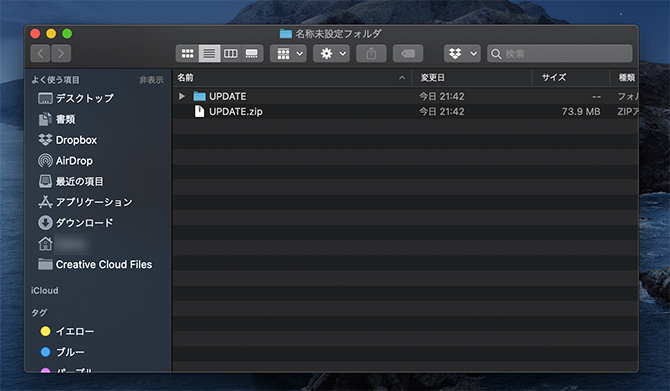Switch to icon view

(x=187, y=53)
